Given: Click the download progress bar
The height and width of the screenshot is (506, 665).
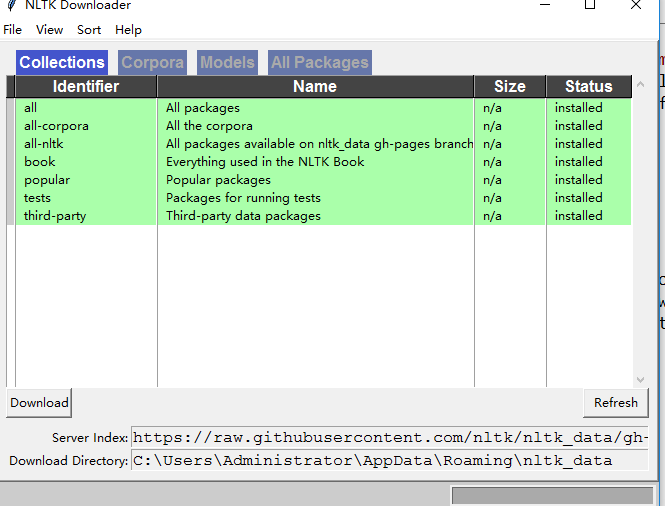Looking at the screenshot, I should (552, 495).
